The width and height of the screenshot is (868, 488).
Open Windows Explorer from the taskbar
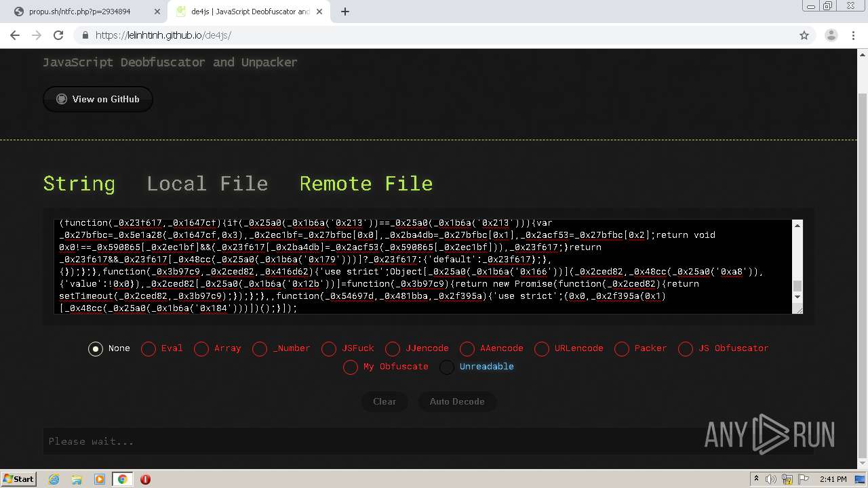77,479
